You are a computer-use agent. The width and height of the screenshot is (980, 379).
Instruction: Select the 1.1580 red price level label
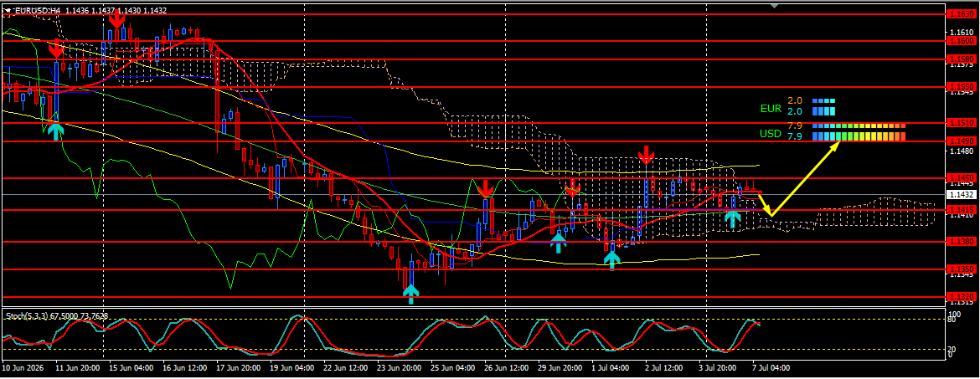click(x=962, y=59)
